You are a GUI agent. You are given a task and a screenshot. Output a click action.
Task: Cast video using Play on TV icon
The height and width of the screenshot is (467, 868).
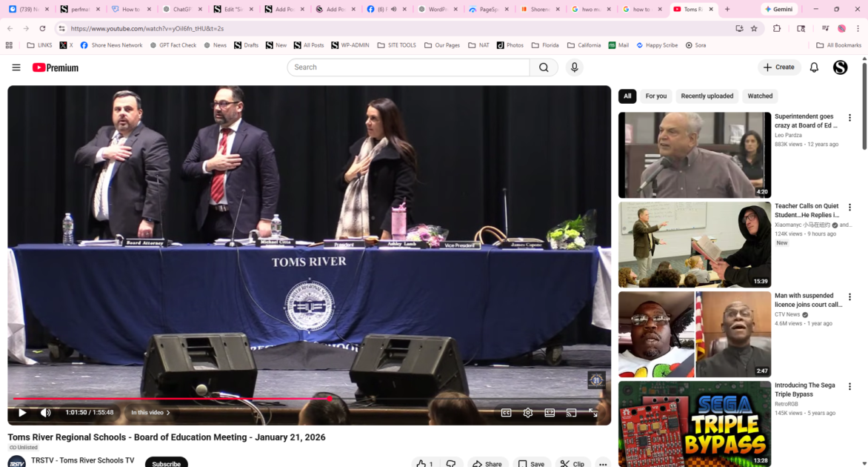pyautogui.click(x=571, y=413)
